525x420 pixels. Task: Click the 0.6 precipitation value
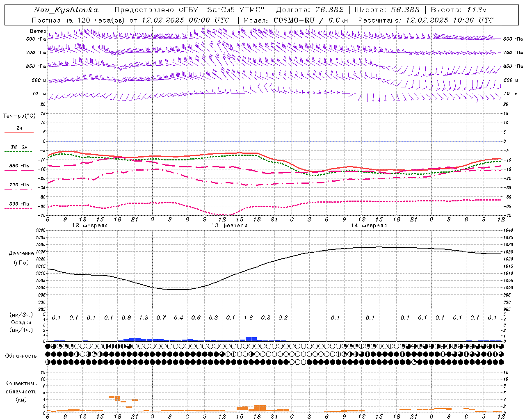tap(196, 317)
